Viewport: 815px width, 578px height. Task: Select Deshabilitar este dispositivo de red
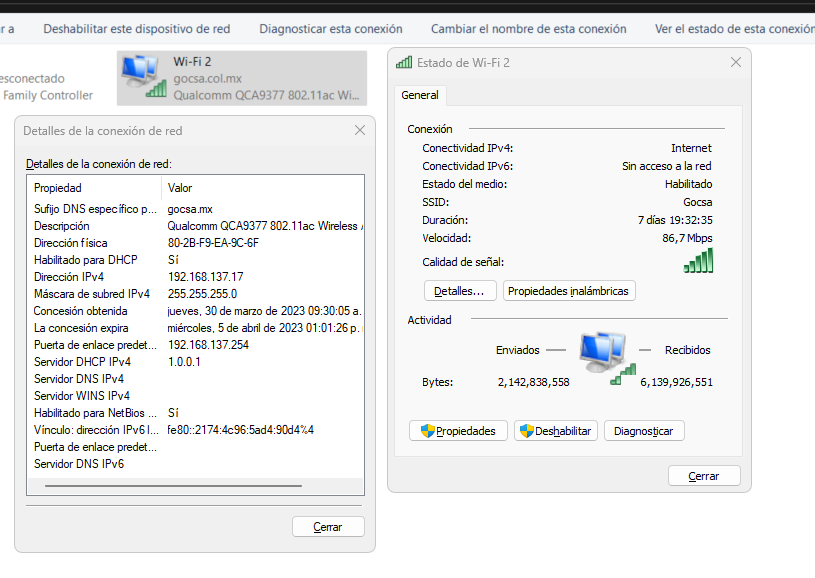(x=136, y=29)
